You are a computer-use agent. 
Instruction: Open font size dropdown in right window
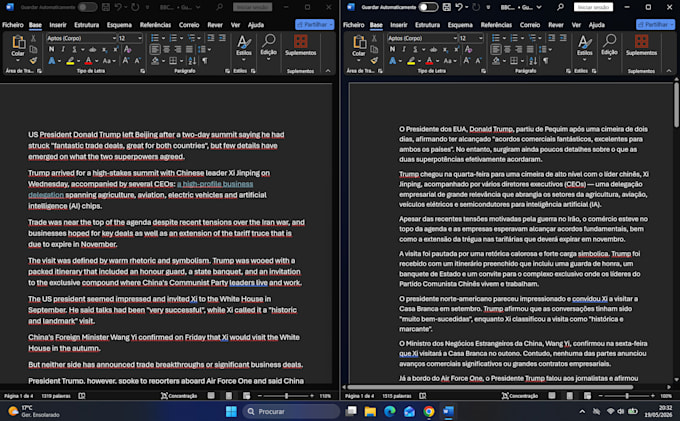pos(481,38)
